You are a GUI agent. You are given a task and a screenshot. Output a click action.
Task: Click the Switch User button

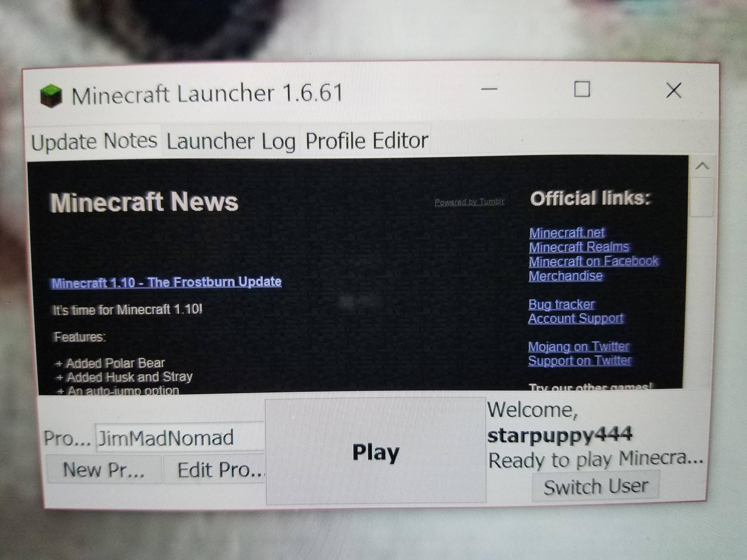point(596,486)
